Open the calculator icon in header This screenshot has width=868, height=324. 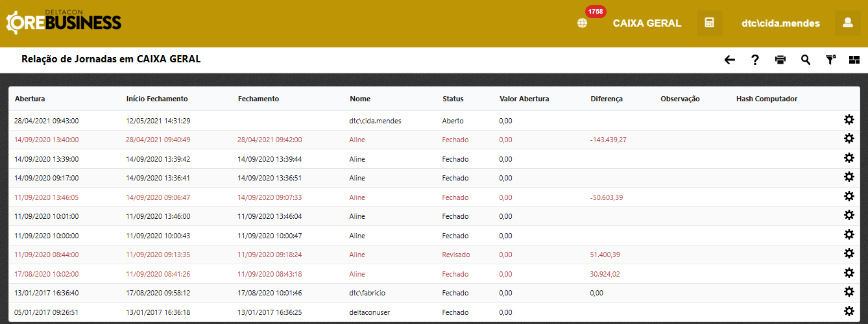click(709, 23)
